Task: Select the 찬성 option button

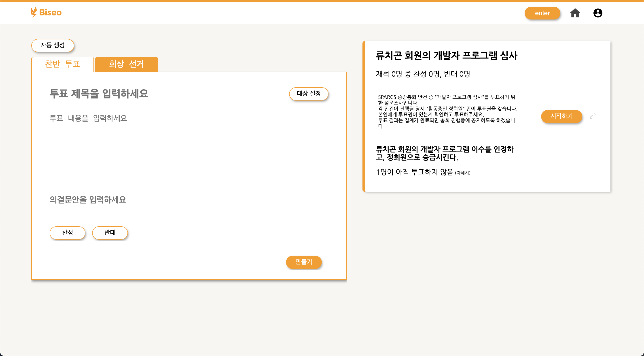Action: tap(67, 233)
